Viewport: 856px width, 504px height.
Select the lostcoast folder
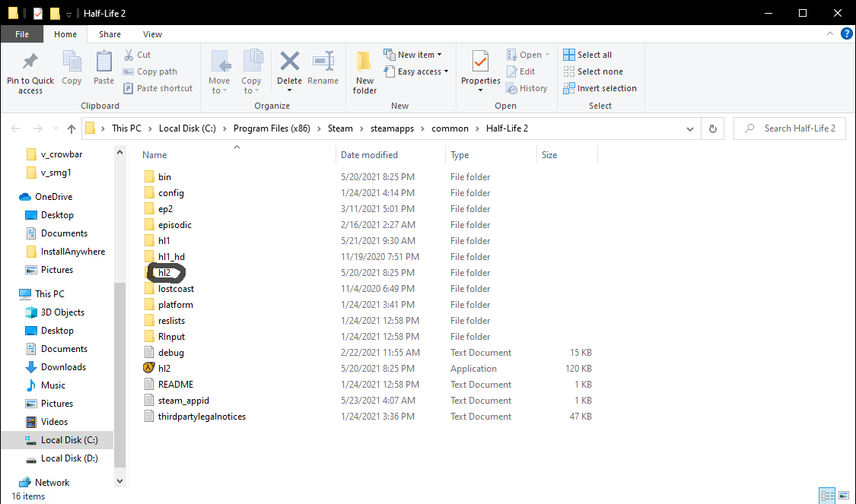click(x=176, y=289)
